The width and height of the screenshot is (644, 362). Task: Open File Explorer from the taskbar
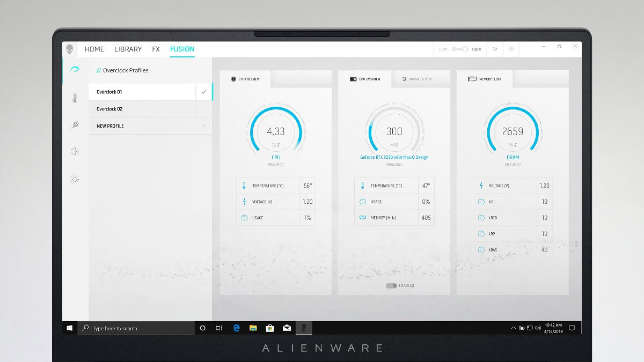[253, 328]
